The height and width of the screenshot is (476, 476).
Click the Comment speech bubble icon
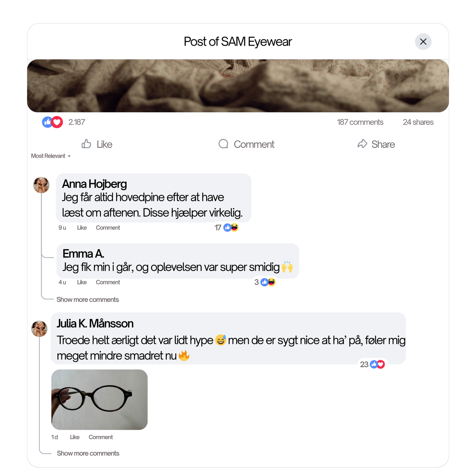pyautogui.click(x=223, y=144)
